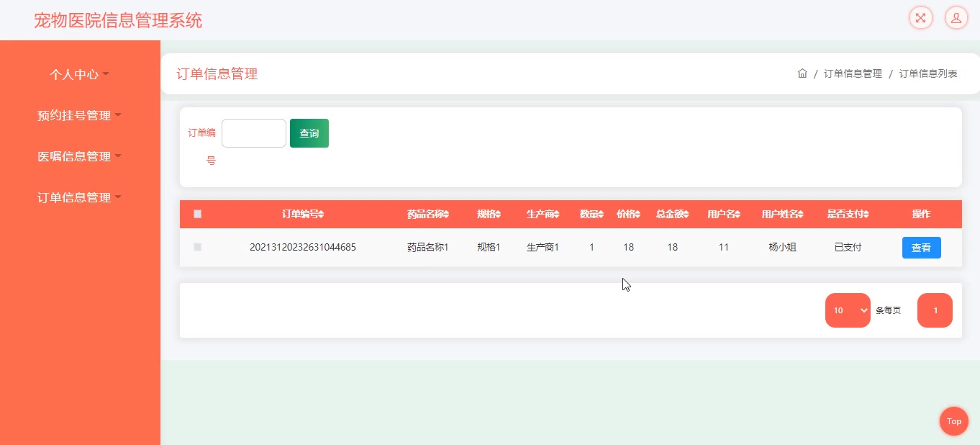Sort by 数量 column arrows
Image resolution: width=980 pixels, height=445 pixels.
[x=601, y=215]
